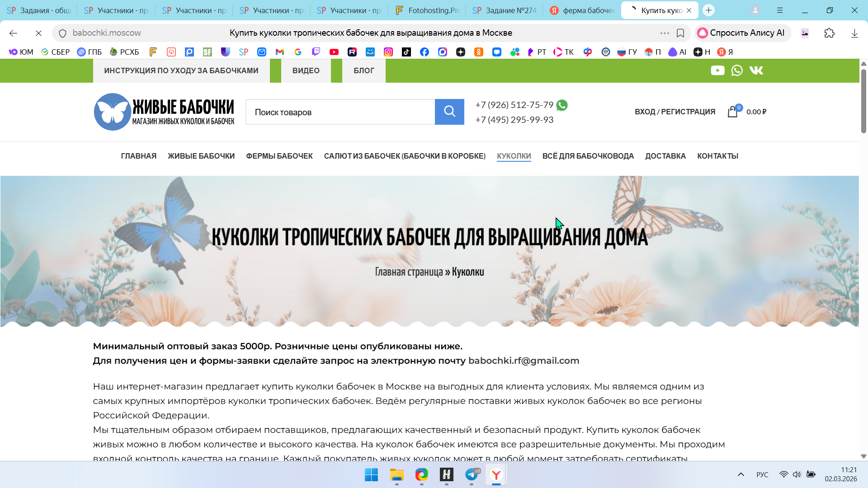868x488 pixels.
Task: Expand the system tray hidden icons chevron
Action: pyautogui.click(x=741, y=474)
